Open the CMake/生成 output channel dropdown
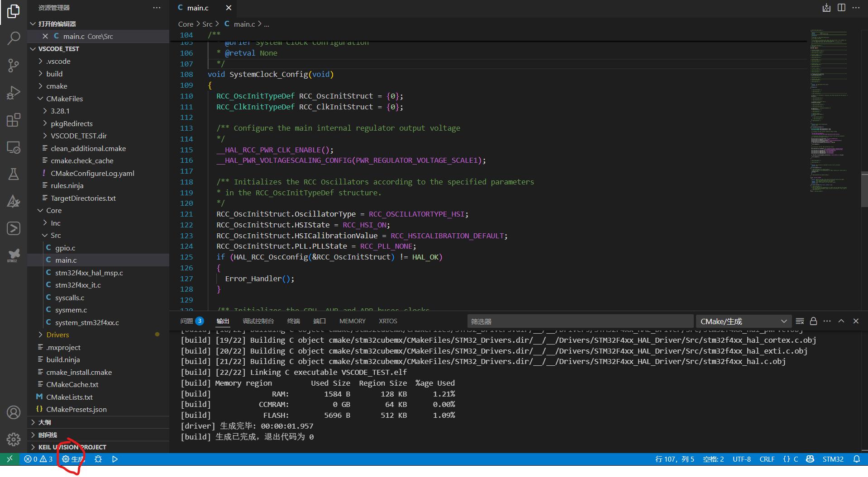868x477 pixels. click(x=744, y=321)
